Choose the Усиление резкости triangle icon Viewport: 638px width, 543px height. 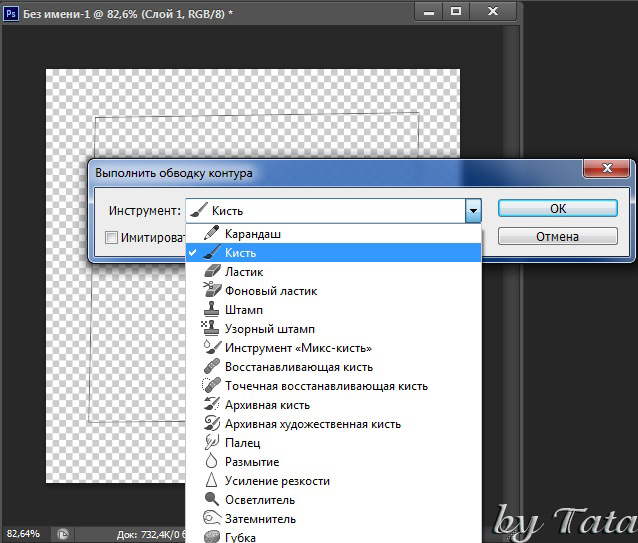click(x=211, y=480)
